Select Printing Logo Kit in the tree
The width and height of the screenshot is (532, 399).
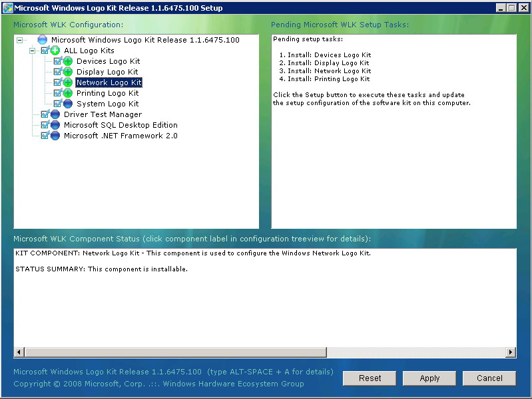[x=108, y=93]
